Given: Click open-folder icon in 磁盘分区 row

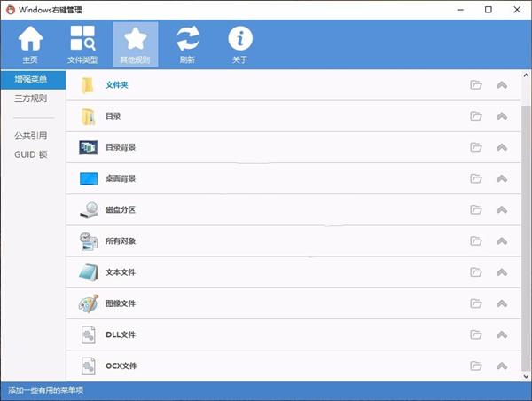Looking at the screenshot, I should (476, 210).
